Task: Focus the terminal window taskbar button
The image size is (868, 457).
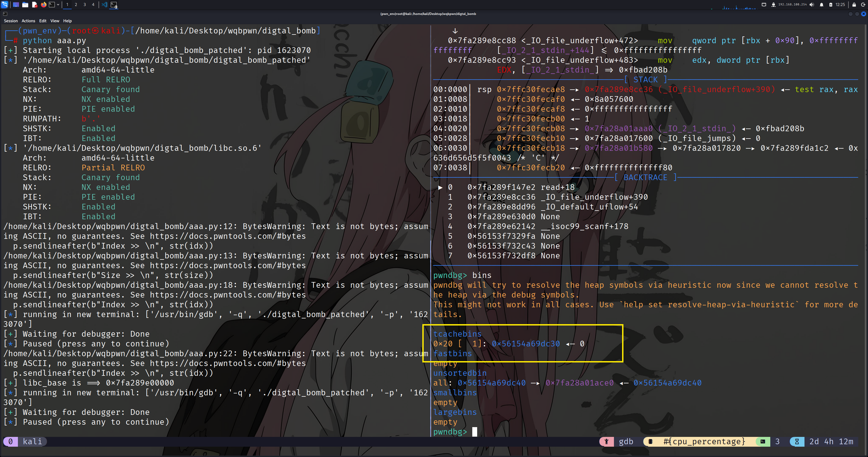Action: coord(114,5)
